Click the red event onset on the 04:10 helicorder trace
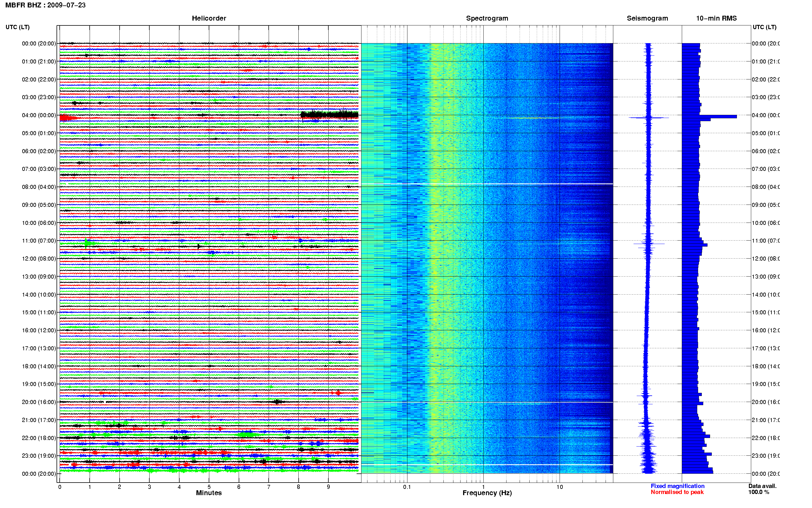The width and height of the screenshot is (812, 508). tap(68, 118)
